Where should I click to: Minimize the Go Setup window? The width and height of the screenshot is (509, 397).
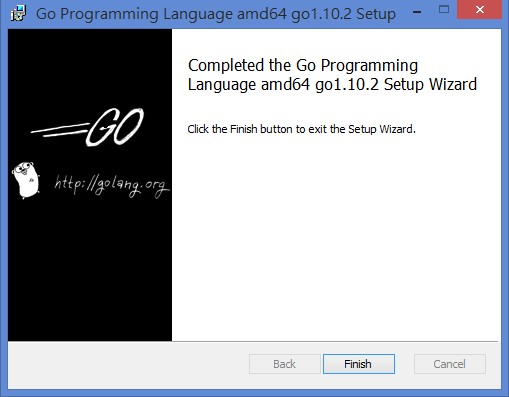pyautogui.click(x=417, y=12)
